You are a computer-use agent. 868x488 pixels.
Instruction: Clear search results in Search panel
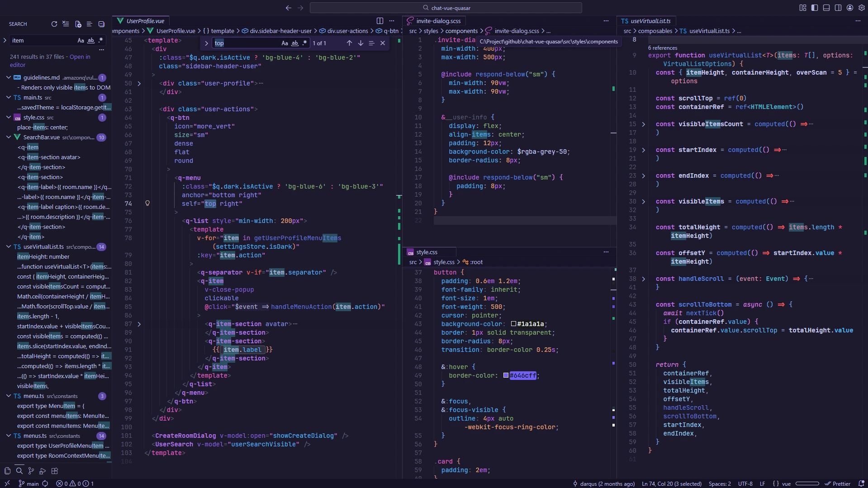[66, 24]
